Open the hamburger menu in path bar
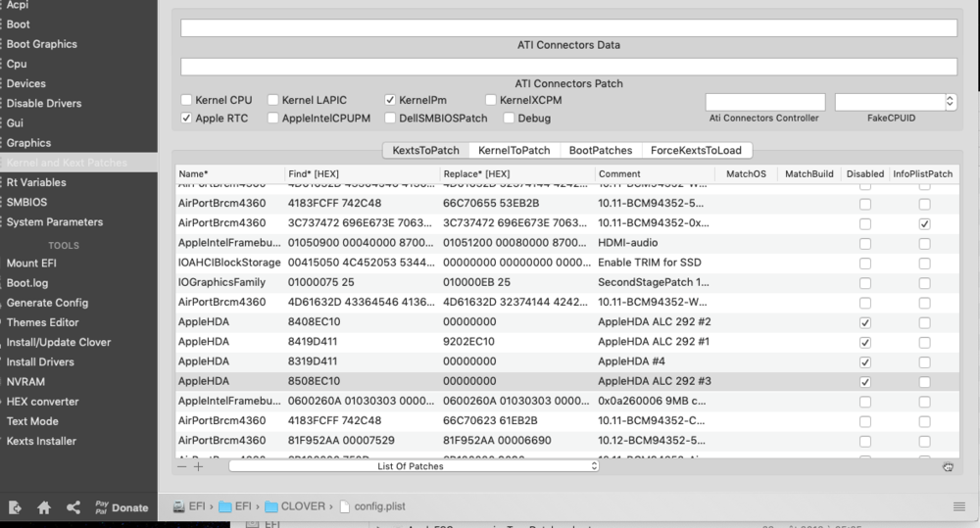The height and width of the screenshot is (528, 980). (959, 506)
